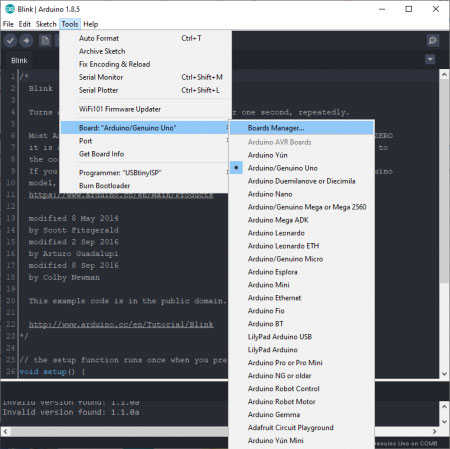The height and width of the screenshot is (449, 450).
Task: Click the Verify checkmark toolbar icon
Action: coord(10,41)
